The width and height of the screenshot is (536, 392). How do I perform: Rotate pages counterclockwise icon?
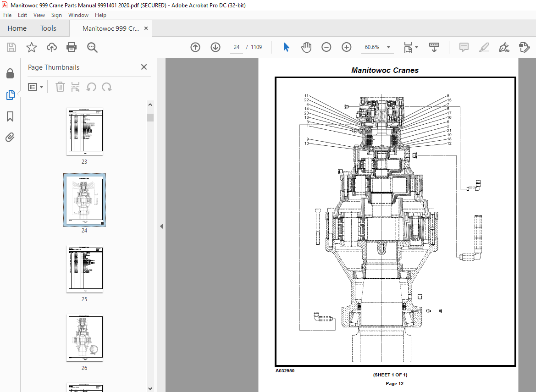point(91,87)
